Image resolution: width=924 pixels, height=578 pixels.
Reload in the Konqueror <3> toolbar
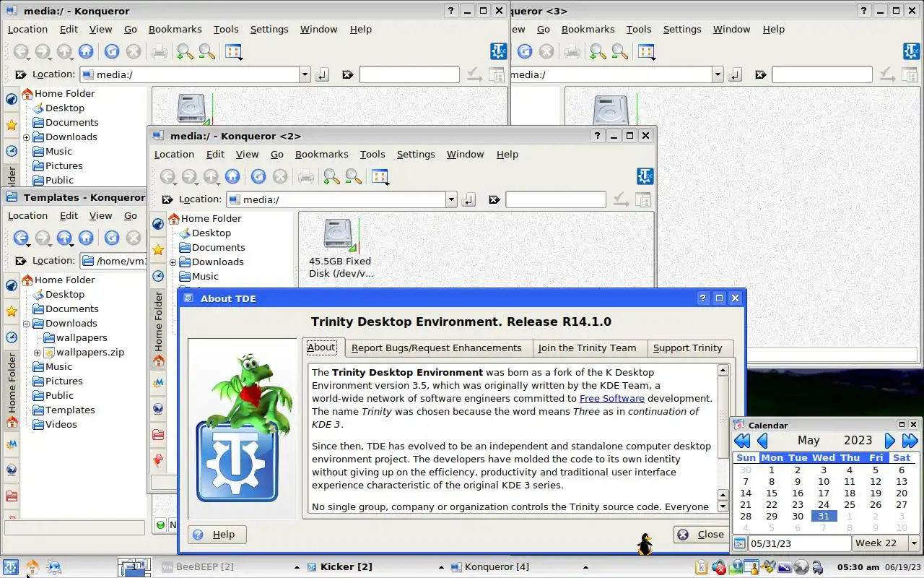(525, 51)
